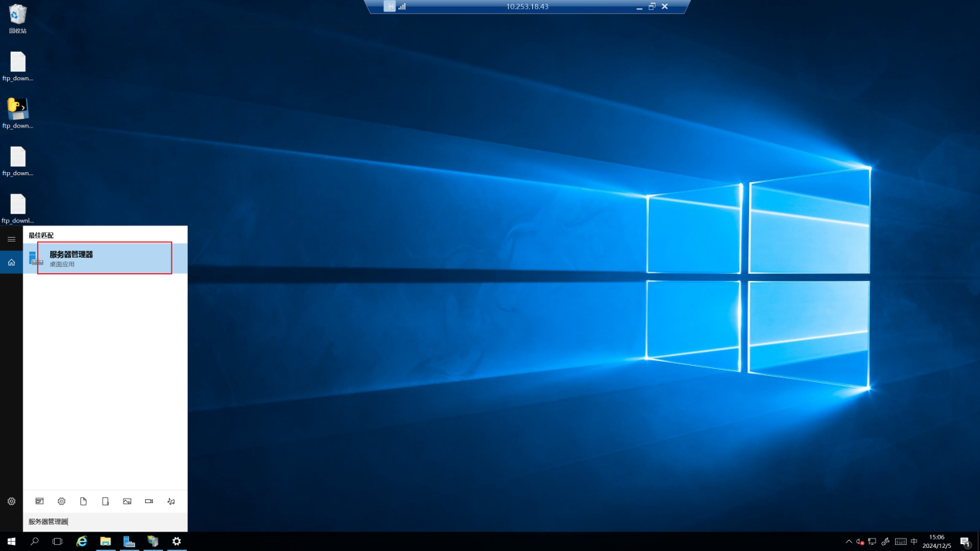The width and height of the screenshot is (980, 551).
Task: Filter search results by Videos
Action: [149, 501]
